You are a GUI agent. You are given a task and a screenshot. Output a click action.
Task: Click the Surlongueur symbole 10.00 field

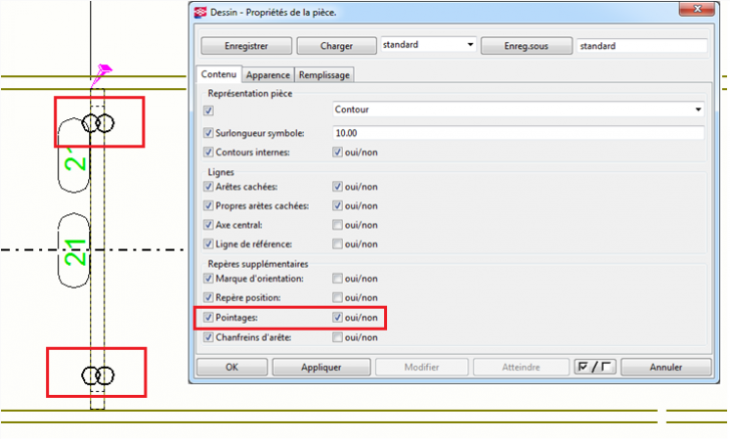(518, 133)
